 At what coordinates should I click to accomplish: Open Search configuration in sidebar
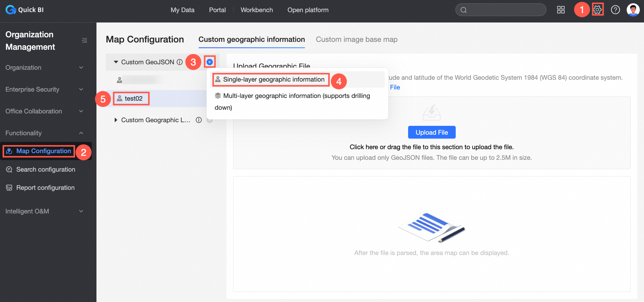coord(46,169)
